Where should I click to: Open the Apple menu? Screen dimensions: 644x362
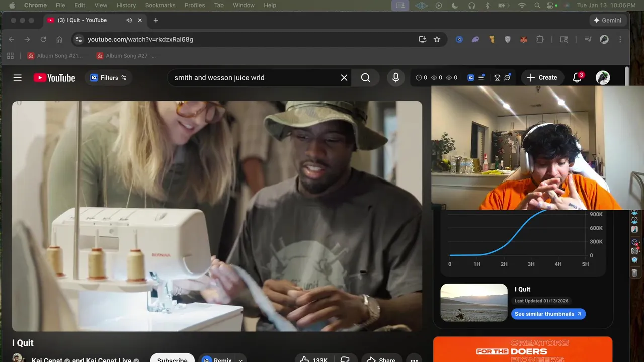click(x=12, y=5)
